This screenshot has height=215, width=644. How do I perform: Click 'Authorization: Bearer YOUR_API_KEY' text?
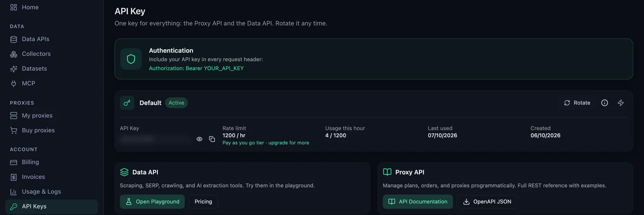click(x=196, y=68)
